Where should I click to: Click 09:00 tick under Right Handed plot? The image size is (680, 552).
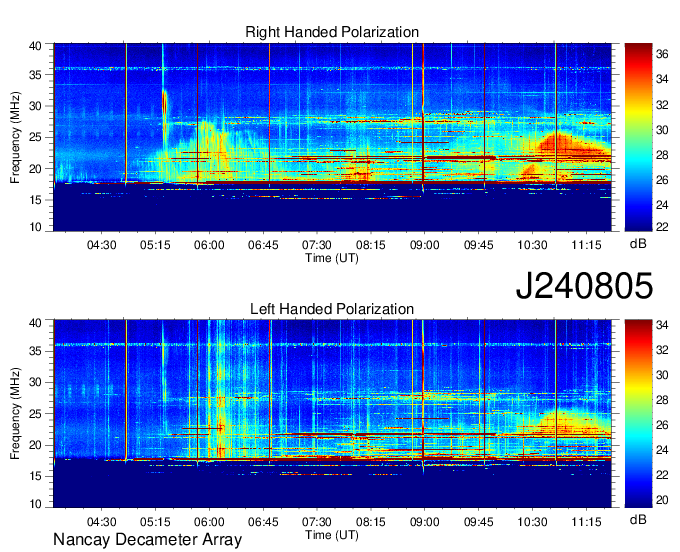click(425, 245)
